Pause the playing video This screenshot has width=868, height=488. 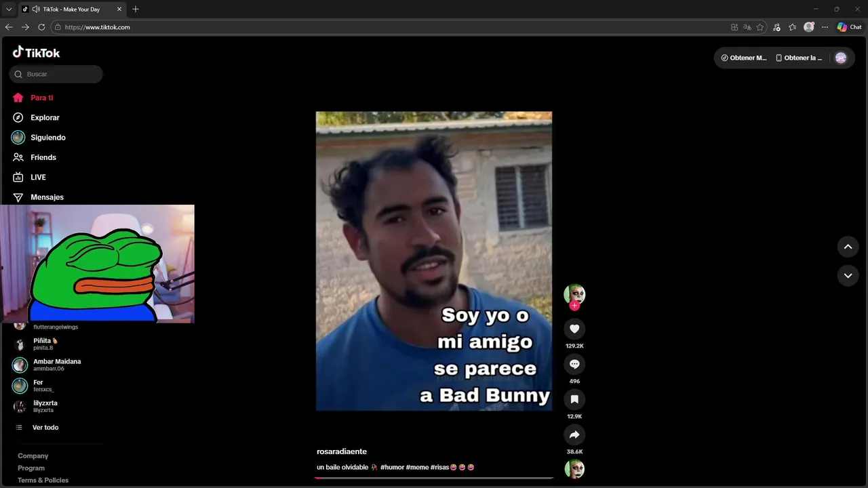(434, 261)
